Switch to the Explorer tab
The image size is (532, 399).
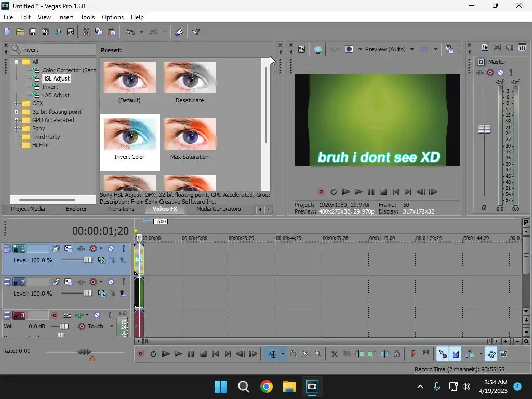(76, 209)
